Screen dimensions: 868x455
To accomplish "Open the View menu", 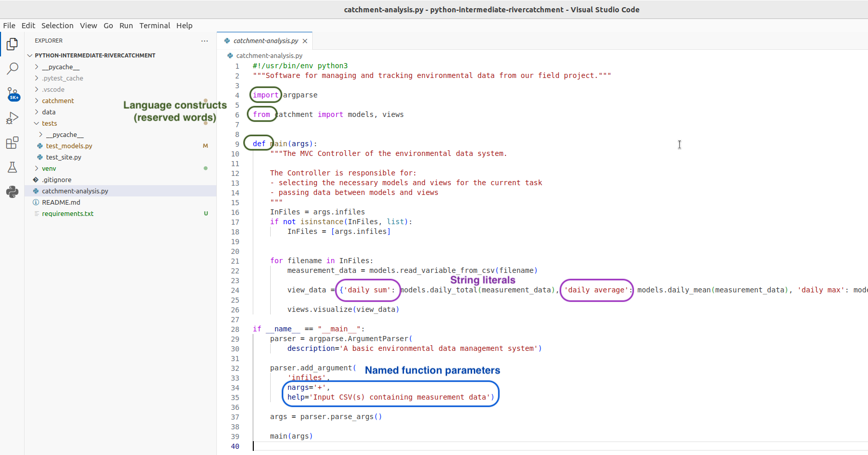I will click(88, 26).
